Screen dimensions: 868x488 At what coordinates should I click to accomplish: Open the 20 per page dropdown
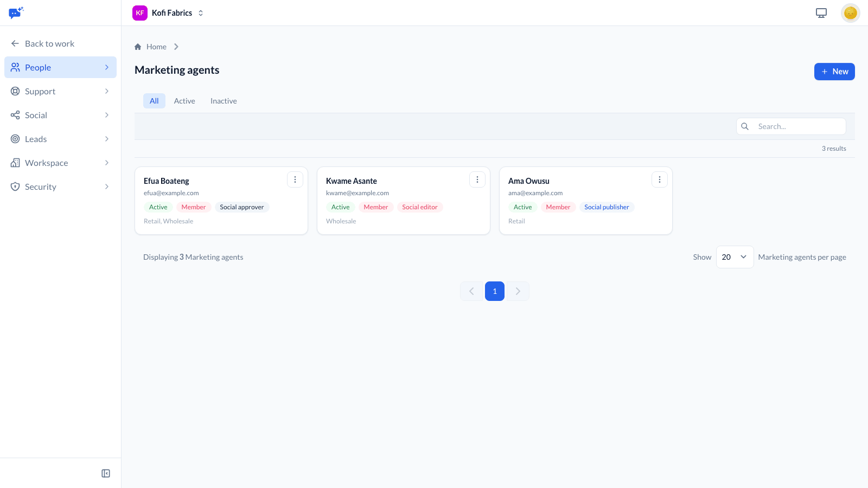pos(735,257)
